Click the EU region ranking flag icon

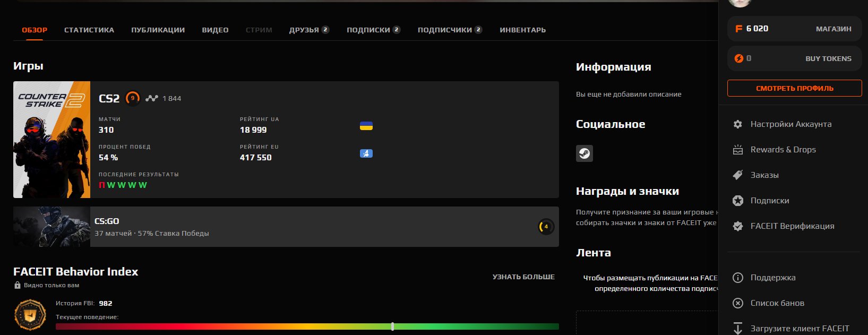366,153
